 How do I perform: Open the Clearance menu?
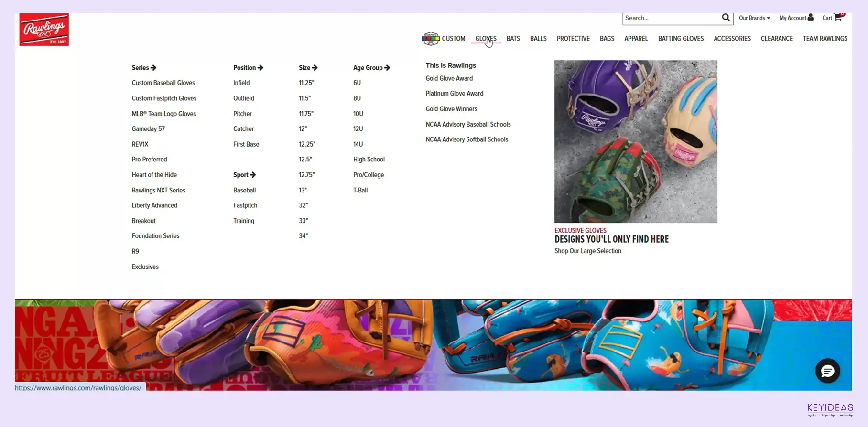point(777,39)
